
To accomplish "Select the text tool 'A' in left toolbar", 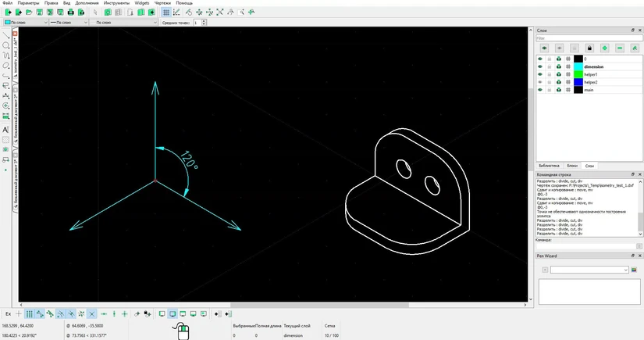I will pos(5,130).
